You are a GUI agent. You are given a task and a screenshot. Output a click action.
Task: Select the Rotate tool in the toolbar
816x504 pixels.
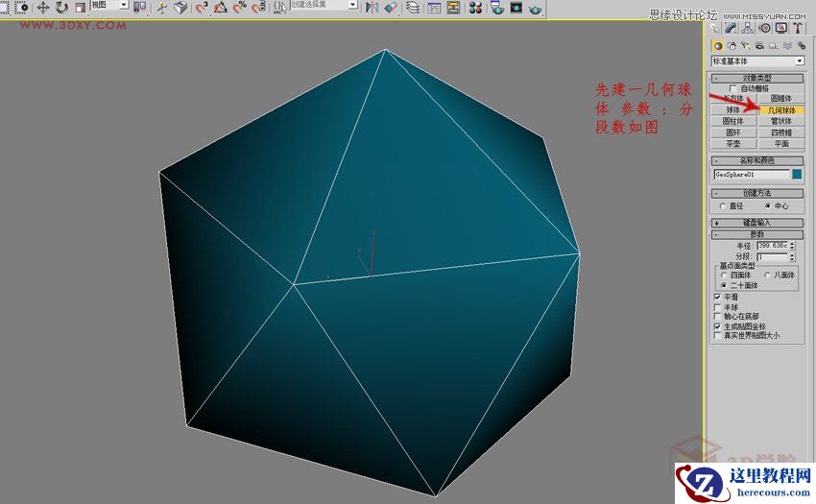(62, 8)
